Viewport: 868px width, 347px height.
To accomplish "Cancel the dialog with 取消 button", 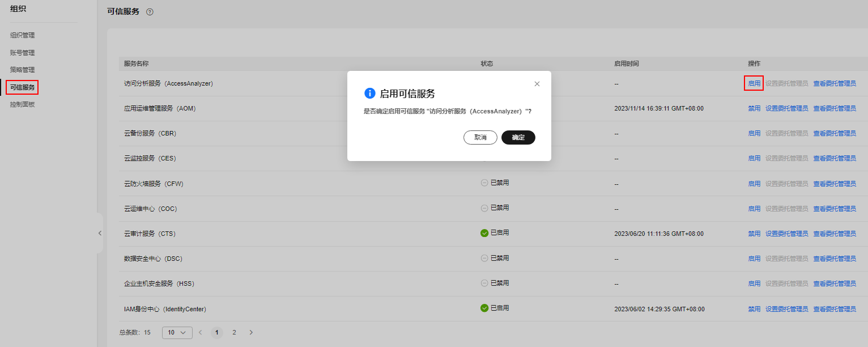I will pos(480,137).
